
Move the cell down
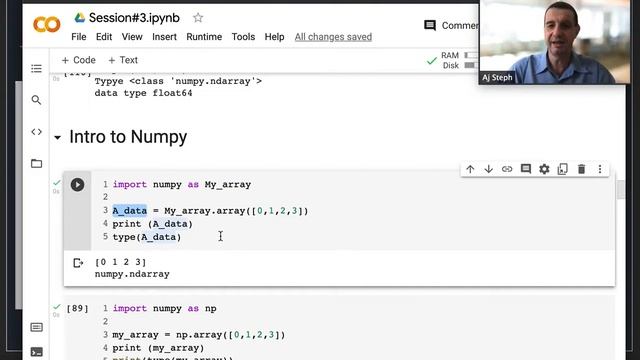click(x=489, y=169)
